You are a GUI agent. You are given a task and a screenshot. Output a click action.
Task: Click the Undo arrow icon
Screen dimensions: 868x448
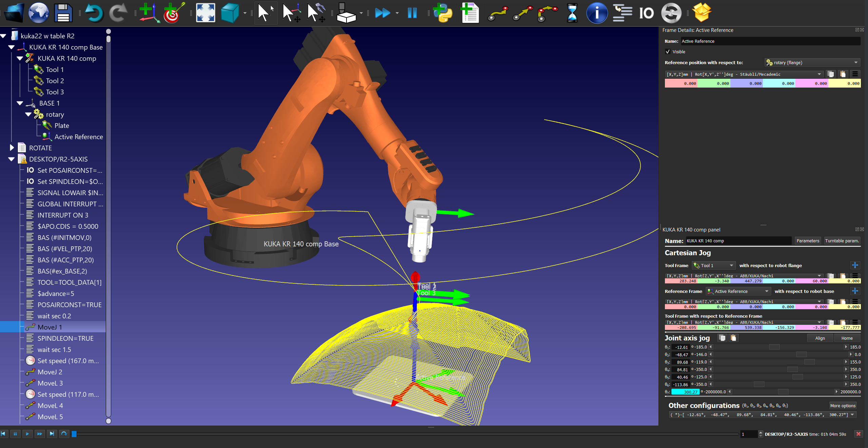(94, 13)
